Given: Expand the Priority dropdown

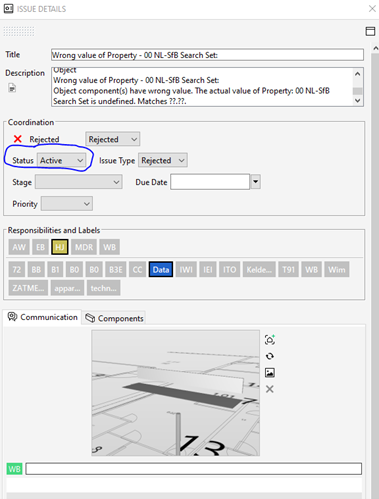Looking at the screenshot, I should [x=67, y=204].
